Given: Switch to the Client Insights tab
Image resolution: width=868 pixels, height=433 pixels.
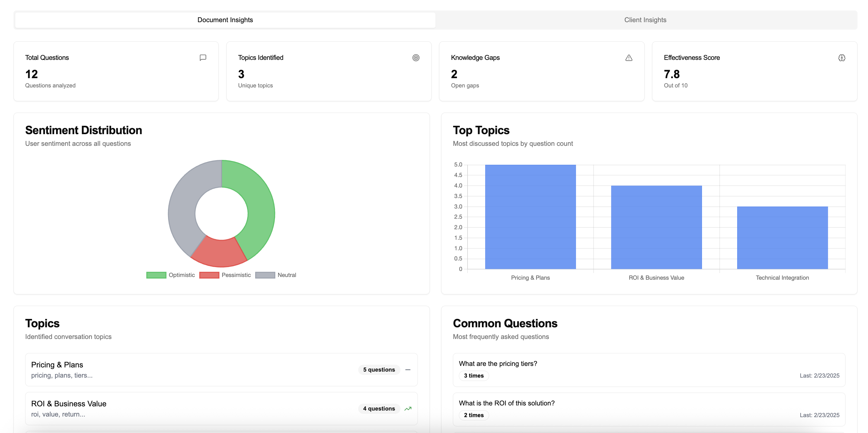Looking at the screenshot, I should coord(645,19).
